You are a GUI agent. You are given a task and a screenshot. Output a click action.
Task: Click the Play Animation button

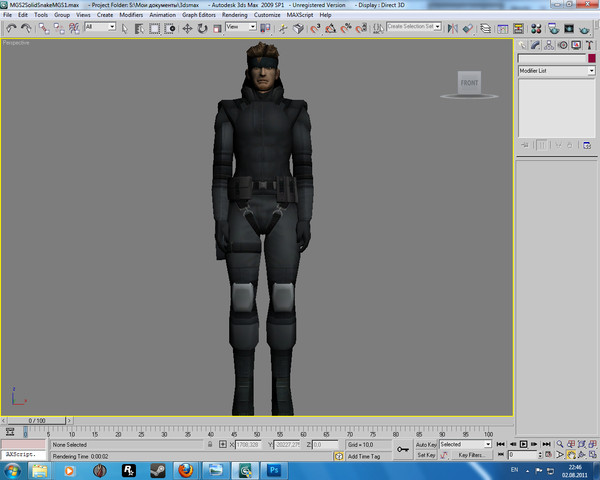[x=523, y=444]
